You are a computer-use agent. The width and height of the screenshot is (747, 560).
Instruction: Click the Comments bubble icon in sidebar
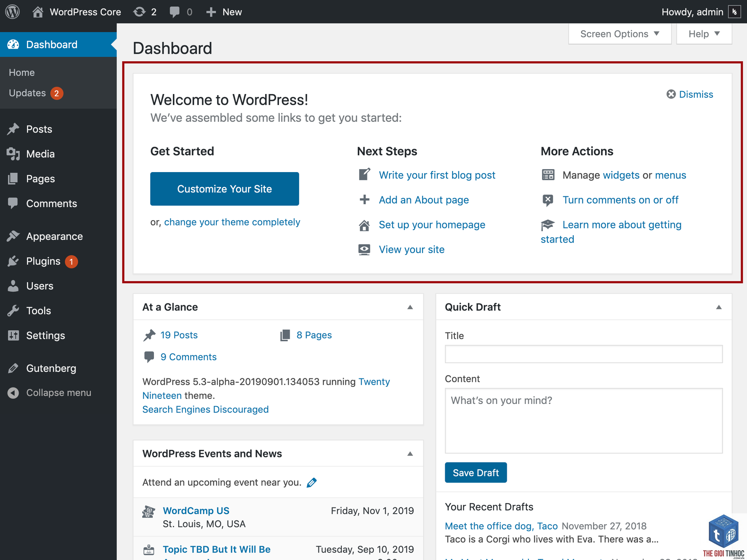pyautogui.click(x=13, y=203)
